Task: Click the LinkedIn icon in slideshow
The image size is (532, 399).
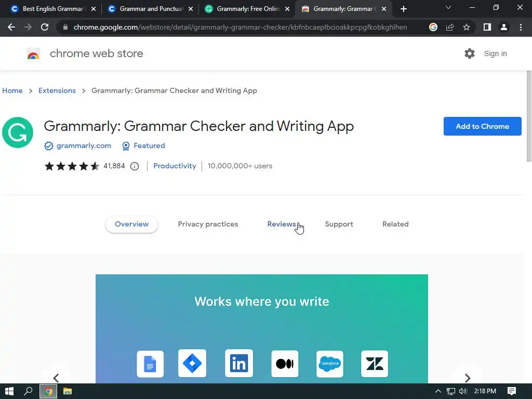Action: tap(239, 363)
